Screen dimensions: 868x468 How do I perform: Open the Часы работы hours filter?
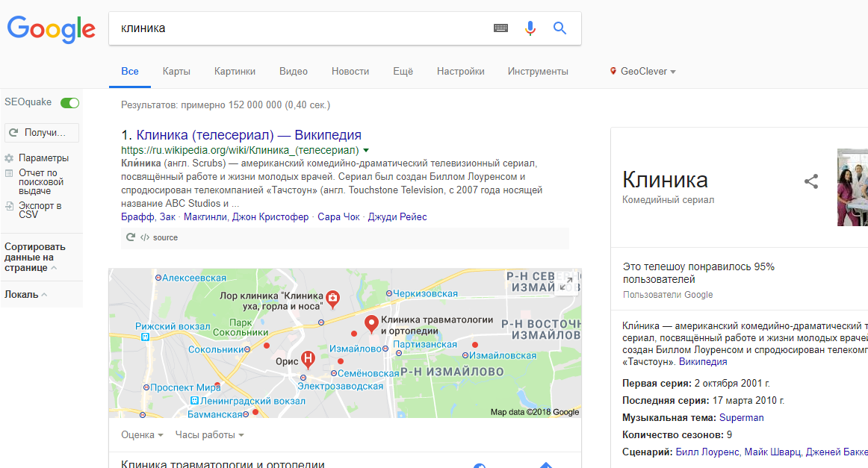(209, 435)
